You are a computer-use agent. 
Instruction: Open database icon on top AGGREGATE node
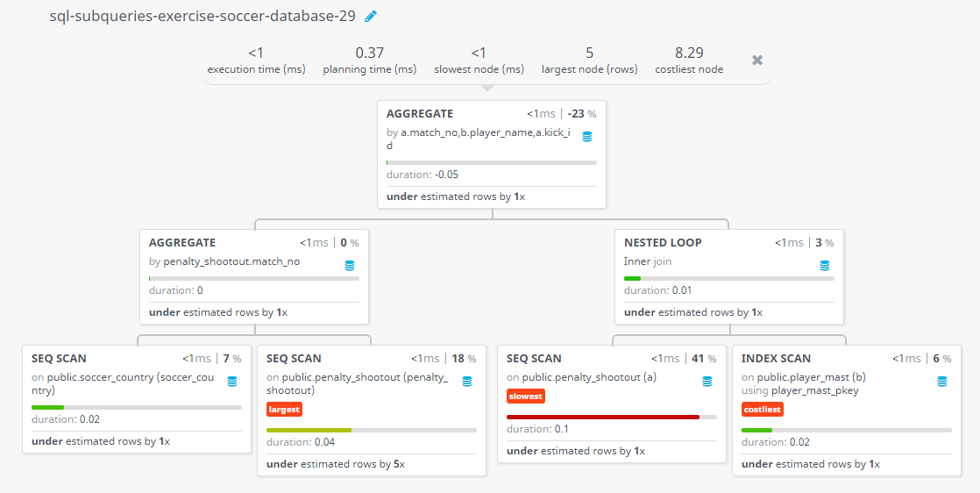587,136
